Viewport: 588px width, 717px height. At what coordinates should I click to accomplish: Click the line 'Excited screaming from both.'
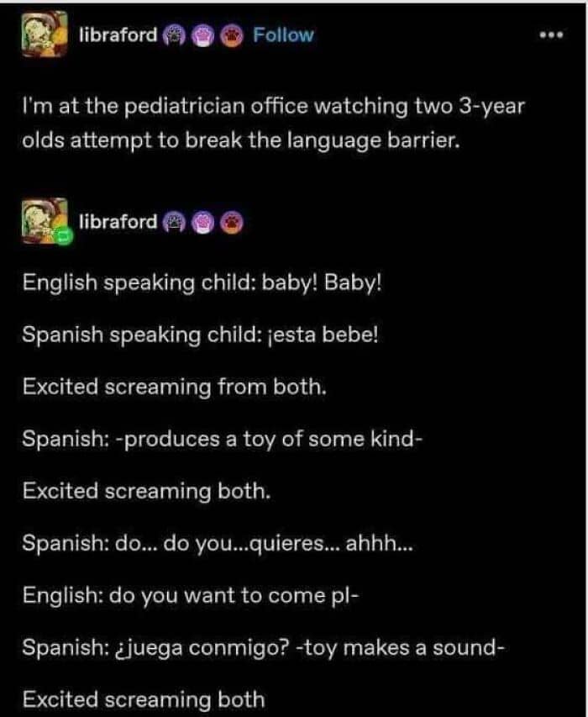click(175, 387)
